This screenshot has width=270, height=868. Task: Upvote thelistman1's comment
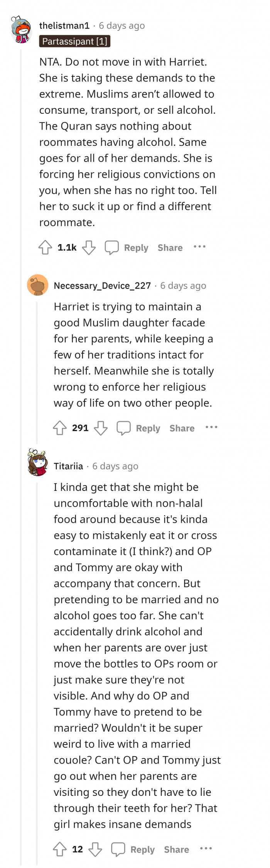pyautogui.click(x=46, y=248)
